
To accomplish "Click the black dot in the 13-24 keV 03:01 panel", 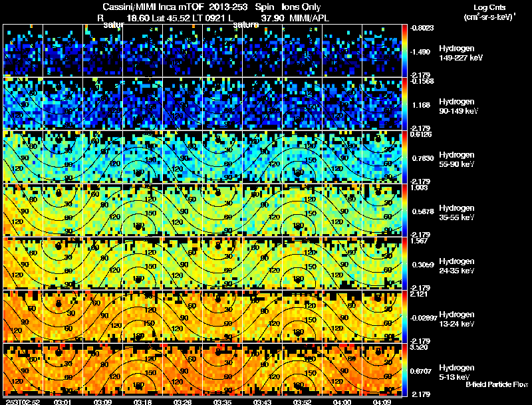I will pyautogui.click(x=59, y=304).
